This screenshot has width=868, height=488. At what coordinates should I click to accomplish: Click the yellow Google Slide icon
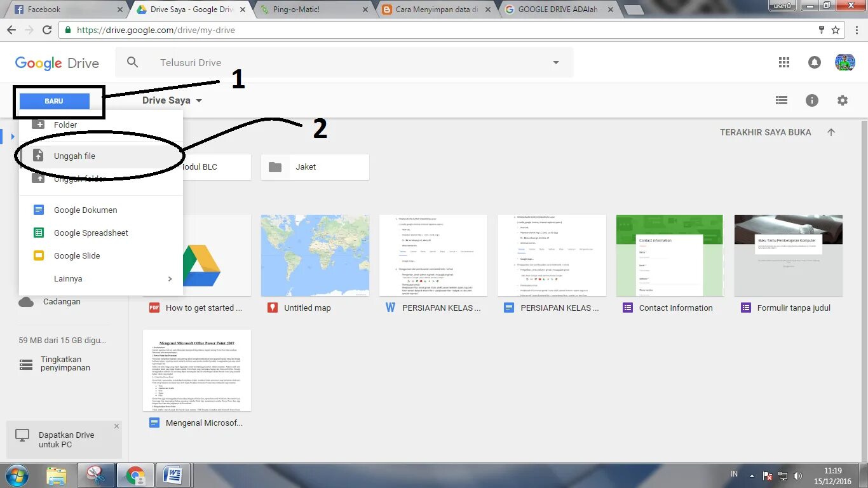click(x=39, y=255)
